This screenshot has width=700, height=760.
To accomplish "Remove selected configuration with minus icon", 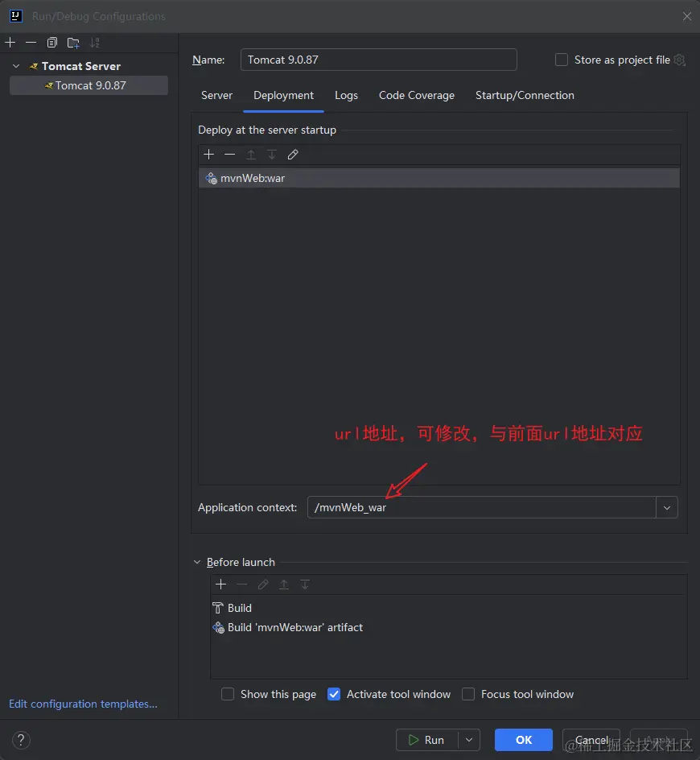I will click(x=31, y=43).
